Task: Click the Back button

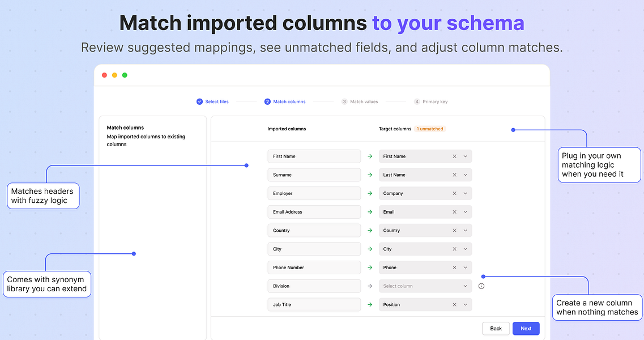Action: coord(496,329)
